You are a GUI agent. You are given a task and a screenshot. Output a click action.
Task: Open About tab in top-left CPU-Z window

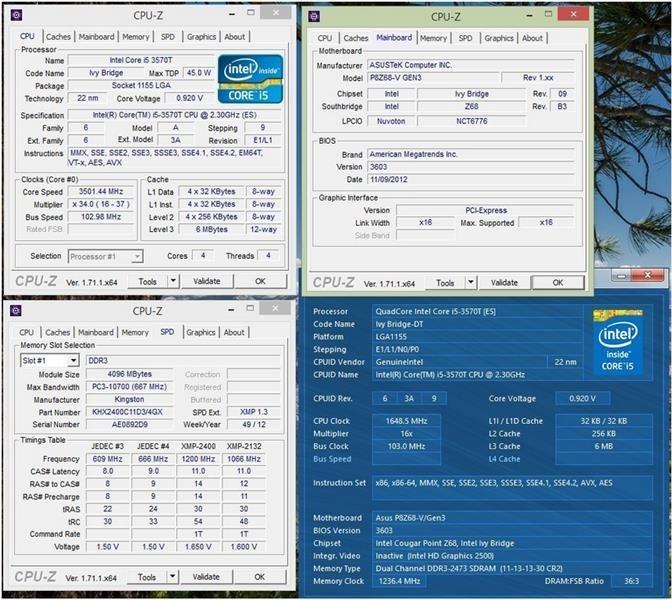(234, 37)
